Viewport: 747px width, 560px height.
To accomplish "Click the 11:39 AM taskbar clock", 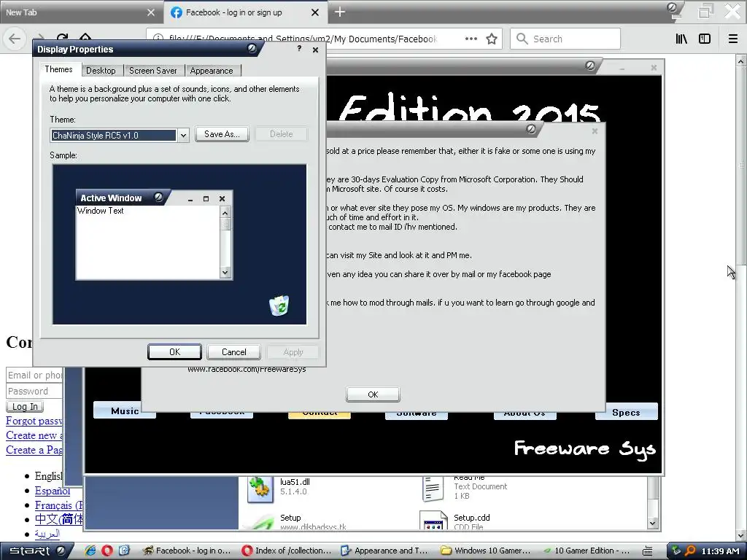I will coord(720,551).
